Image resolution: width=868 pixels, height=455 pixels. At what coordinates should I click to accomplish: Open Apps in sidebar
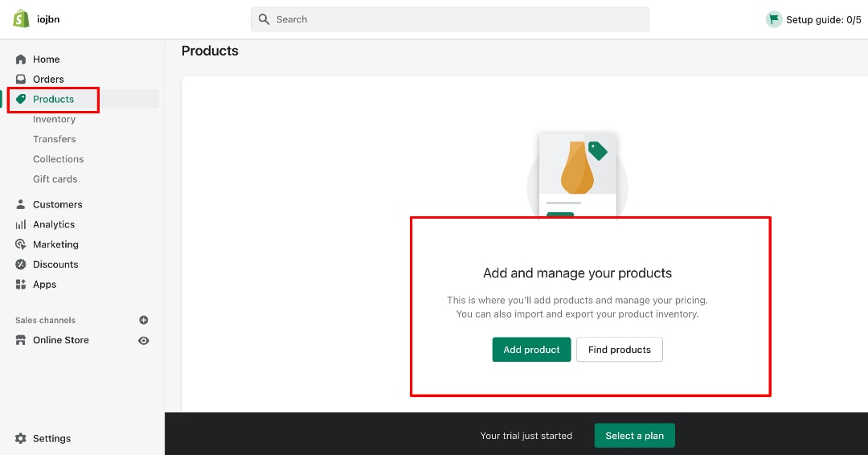pos(44,284)
